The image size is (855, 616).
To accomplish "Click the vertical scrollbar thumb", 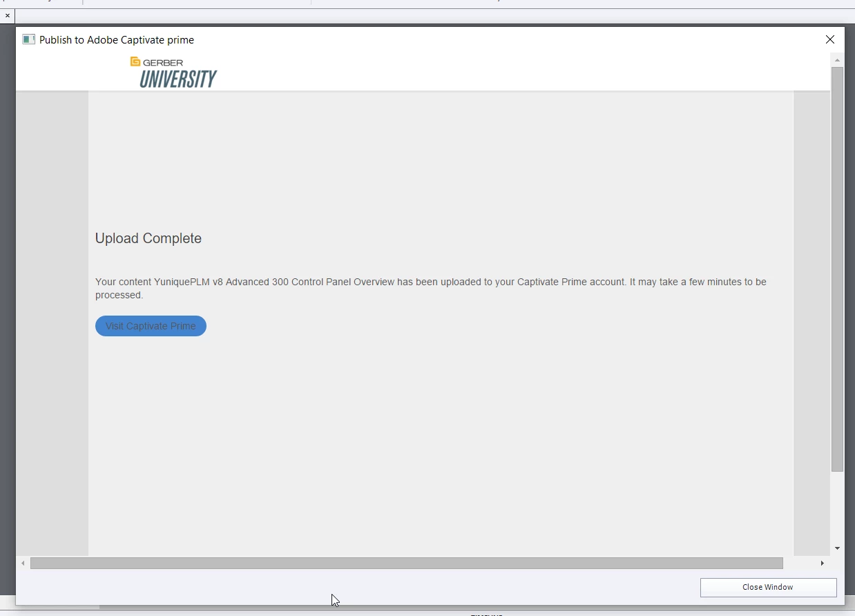I will [837, 269].
